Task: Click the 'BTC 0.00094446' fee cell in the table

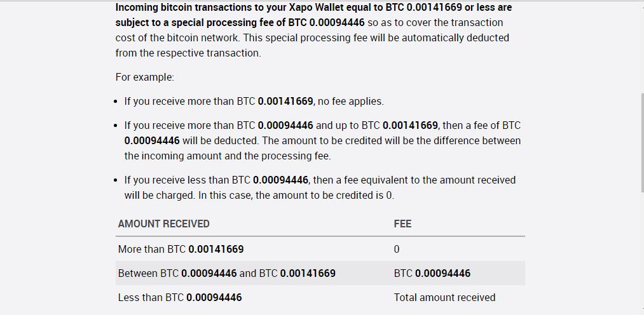Action: point(432,273)
